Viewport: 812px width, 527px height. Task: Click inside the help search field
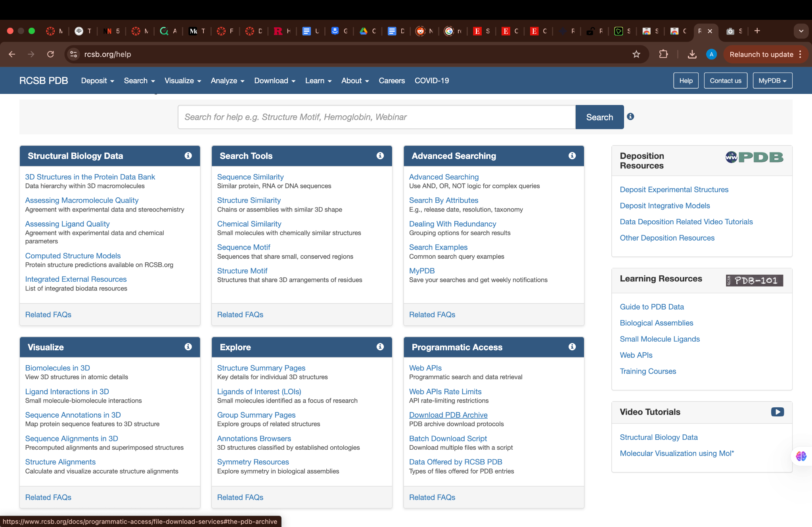coord(377,117)
